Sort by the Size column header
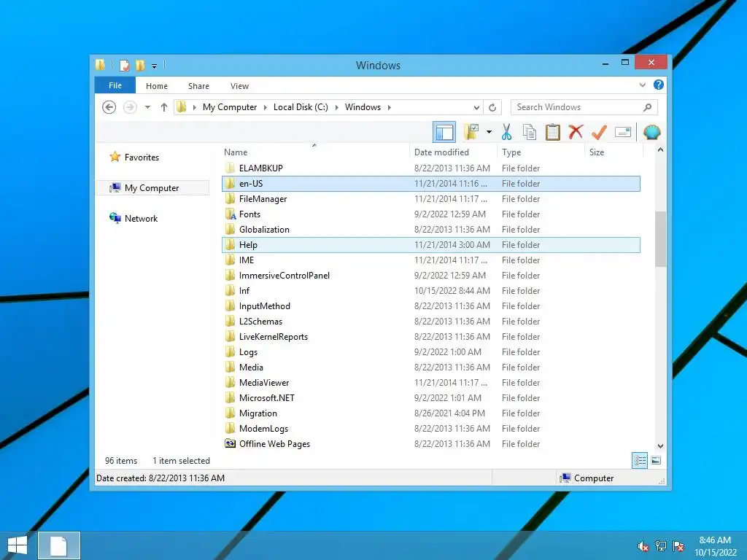Screen dimensions: 747x560 [614, 152]
